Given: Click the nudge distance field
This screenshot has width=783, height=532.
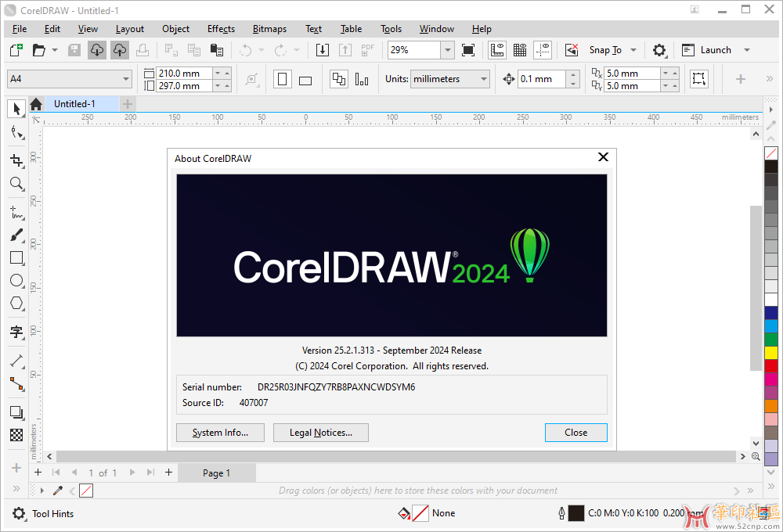Looking at the screenshot, I should 542,79.
